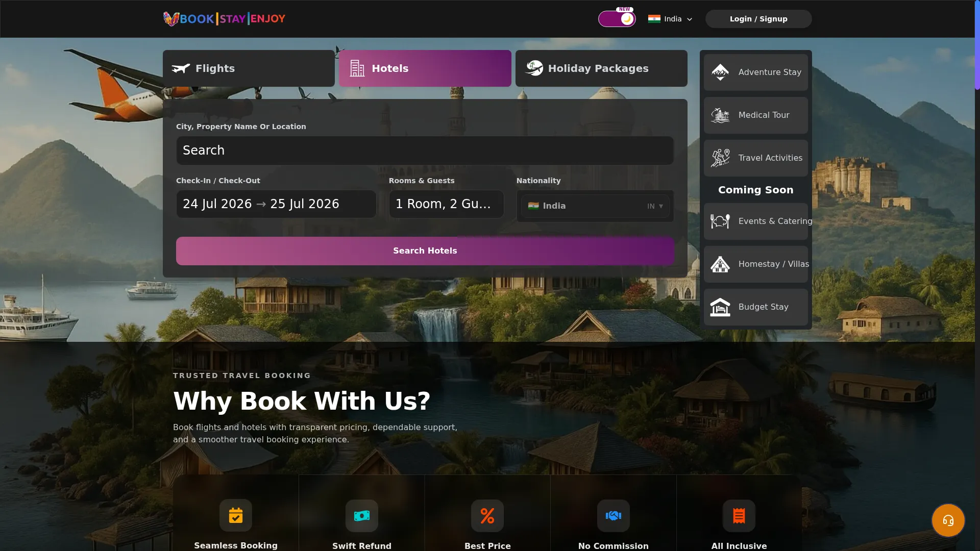The width and height of the screenshot is (980, 551).
Task: Click the Best Price percent icon
Action: (487, 516)
